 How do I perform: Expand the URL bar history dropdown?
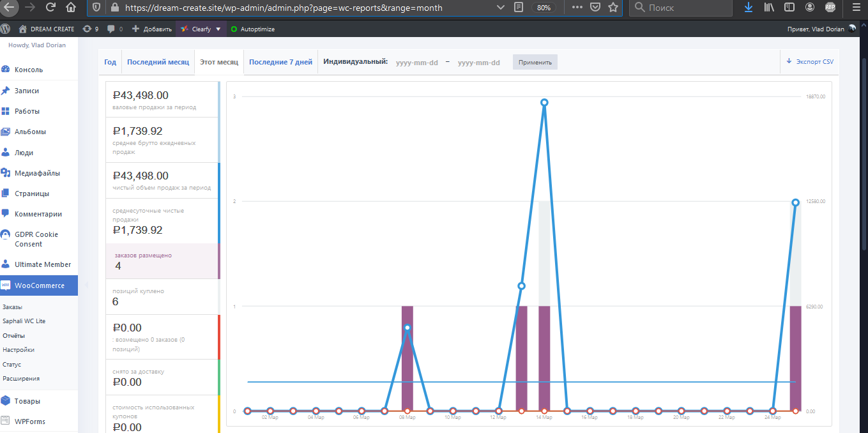[x=500, y=8]
